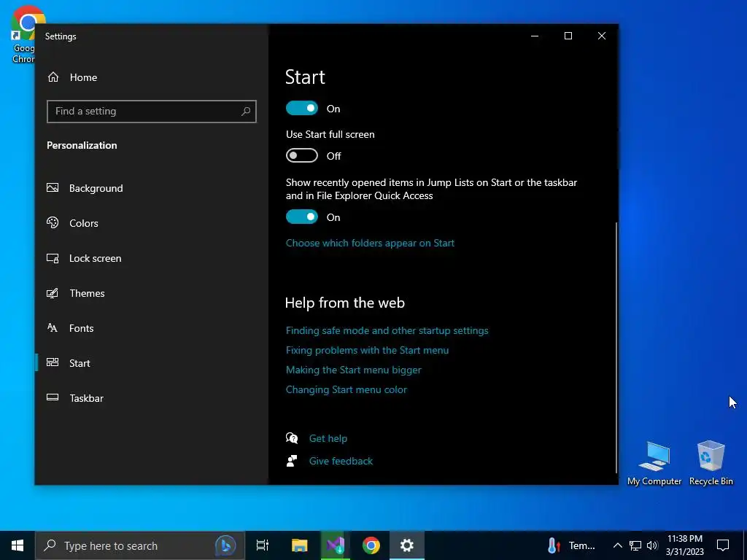Turn off the topmost On toggle
This screenshot has height=560, width=747.
coord(301,108)
